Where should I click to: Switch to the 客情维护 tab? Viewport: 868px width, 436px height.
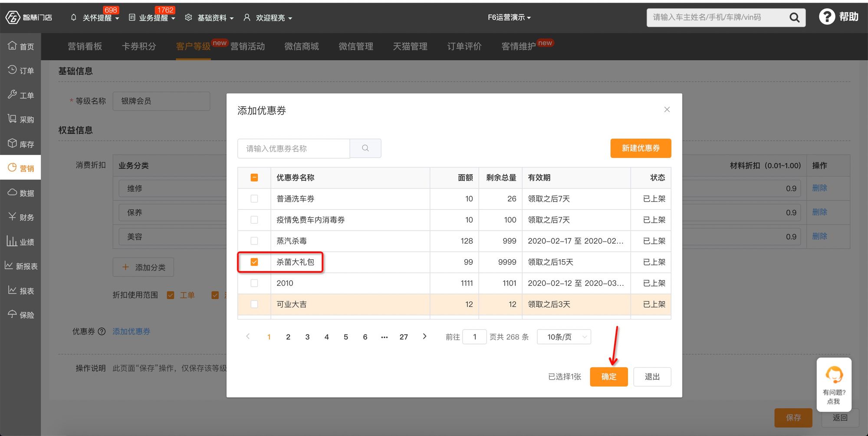point(519,46)
